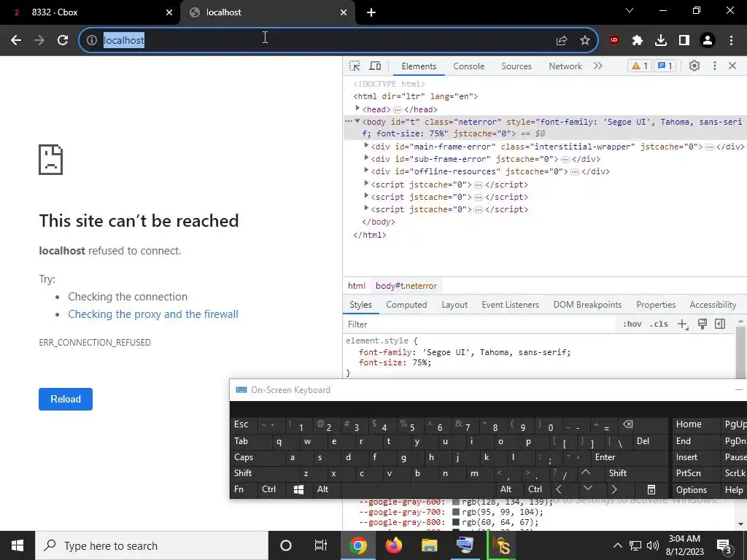Click the browser back arrow
The image size is (747, 560).
[16, 40]
